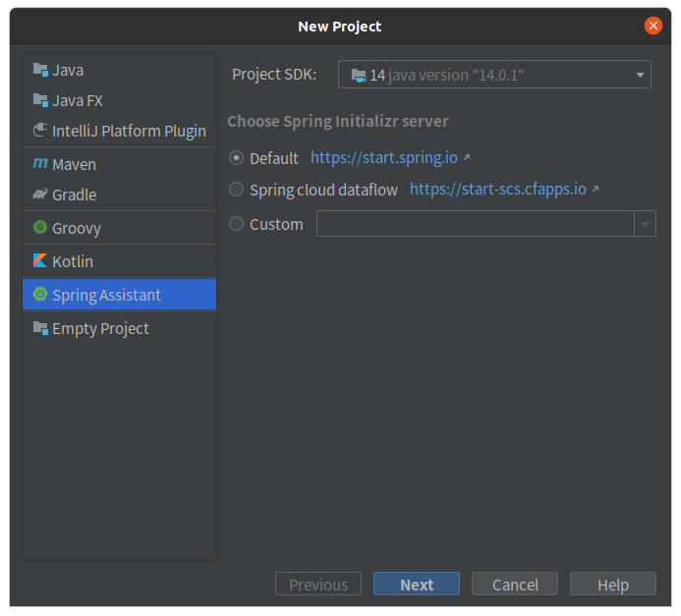
Task: Click the Next button
Action: point(417,585)
